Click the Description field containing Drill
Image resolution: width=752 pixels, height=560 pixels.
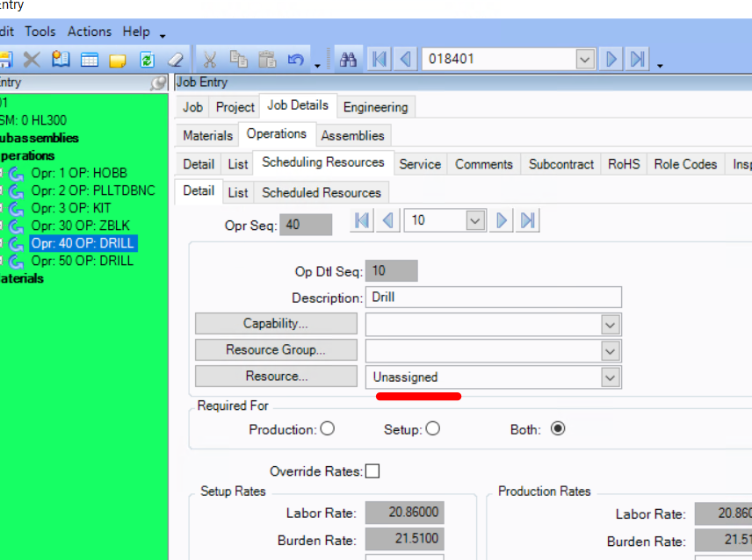click(x=494, y=297)
